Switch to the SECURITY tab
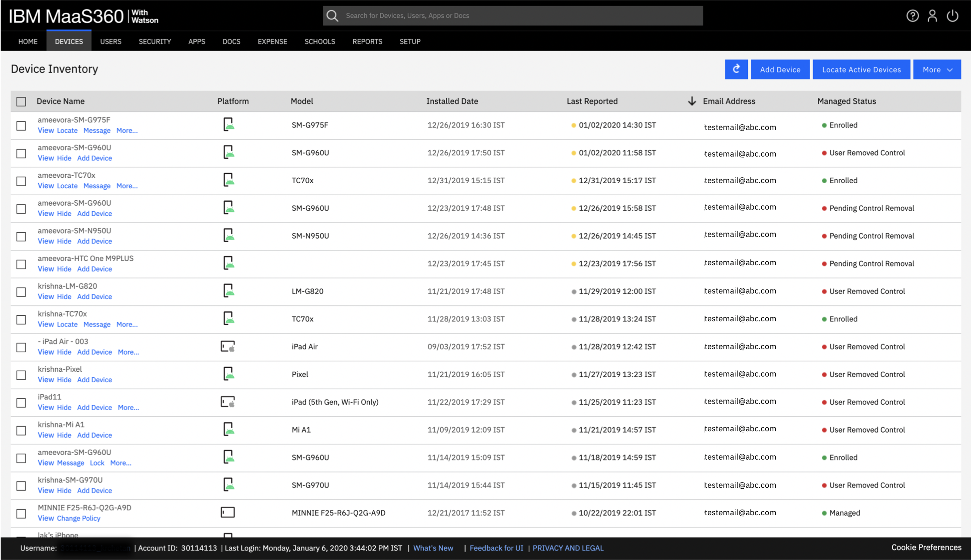 click(154, 42)
